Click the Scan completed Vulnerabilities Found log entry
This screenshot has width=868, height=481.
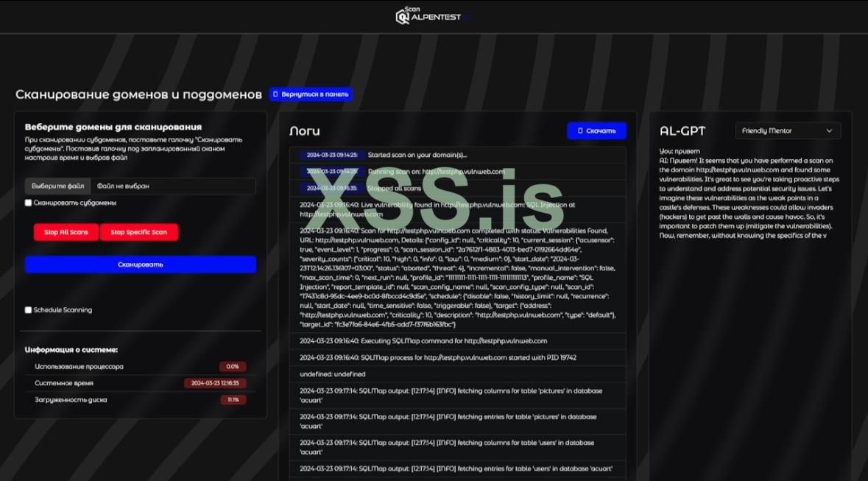[458, 278]
